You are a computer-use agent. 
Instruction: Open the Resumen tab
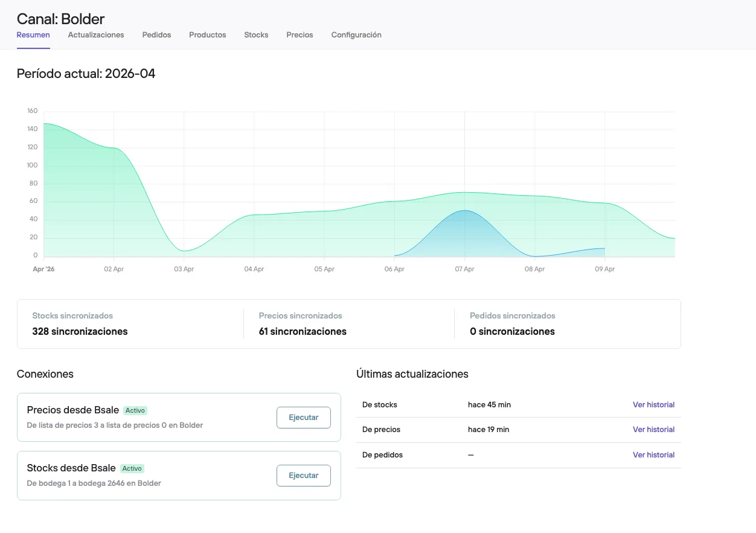click(x=33, y=35)
